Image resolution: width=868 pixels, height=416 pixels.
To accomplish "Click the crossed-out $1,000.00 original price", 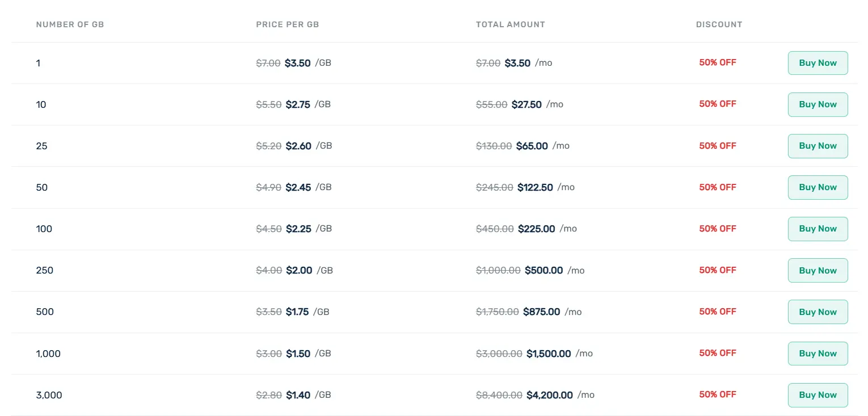I will tap(498, 270).
